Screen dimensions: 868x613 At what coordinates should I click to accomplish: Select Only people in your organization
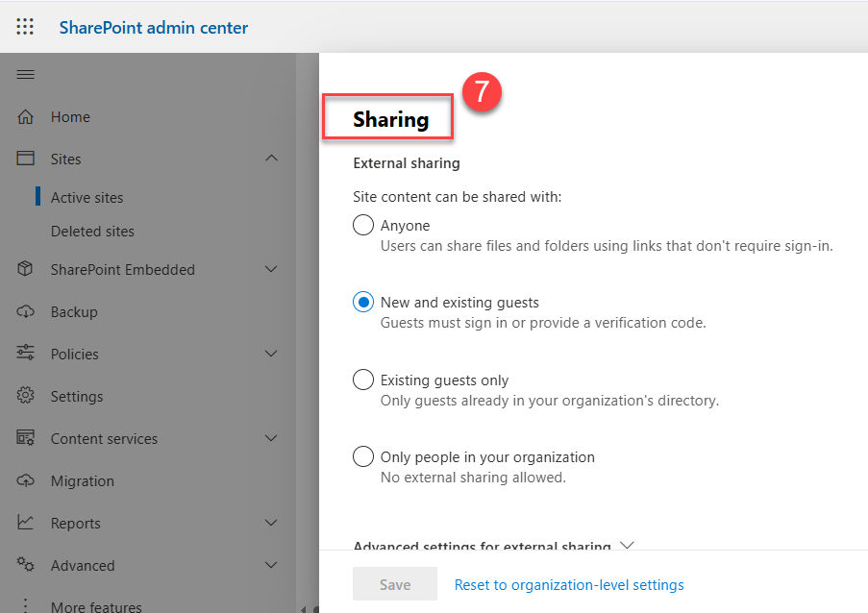(363, 456)
